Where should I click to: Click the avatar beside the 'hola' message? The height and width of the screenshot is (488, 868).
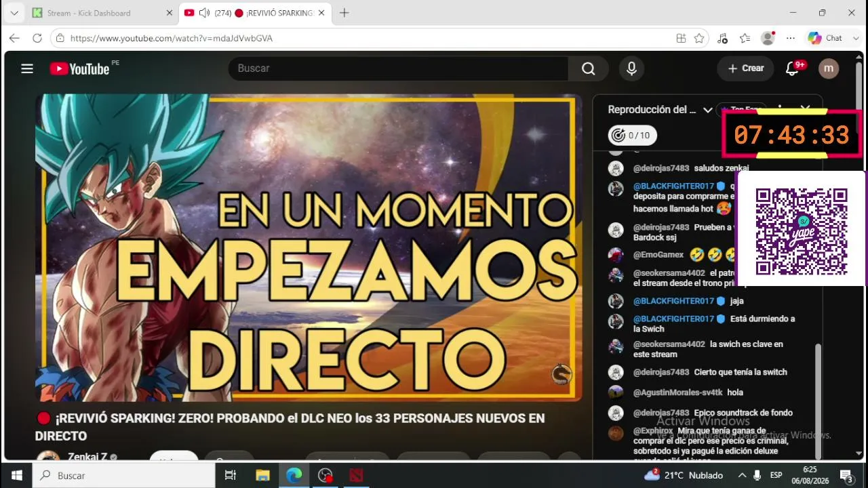616,392
